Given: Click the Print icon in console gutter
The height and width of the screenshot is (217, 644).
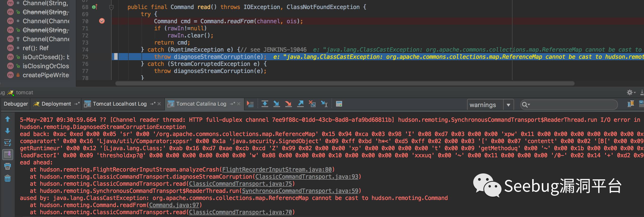Looking at the screenshot, I should [x=8, y=166].
